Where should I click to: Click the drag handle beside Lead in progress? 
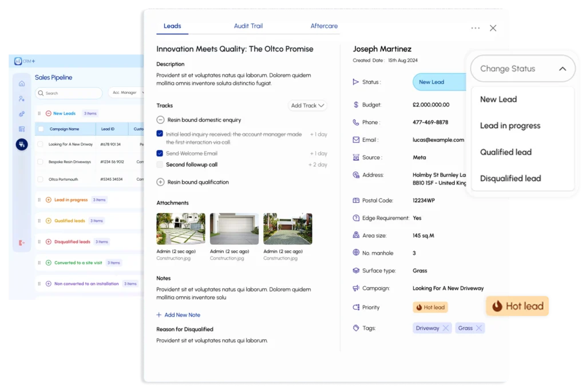39,200
